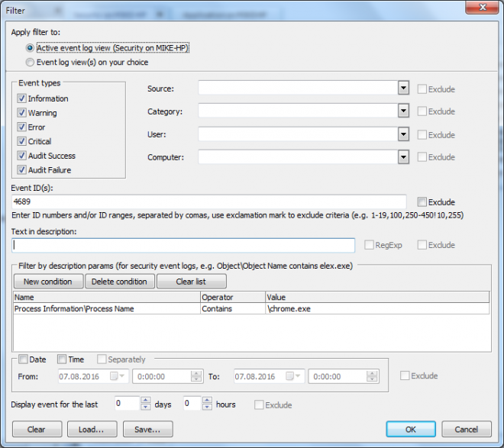Toggle the Separately checkbox
This screenshot has height=448, width=504.
click(x=102, y=359)
